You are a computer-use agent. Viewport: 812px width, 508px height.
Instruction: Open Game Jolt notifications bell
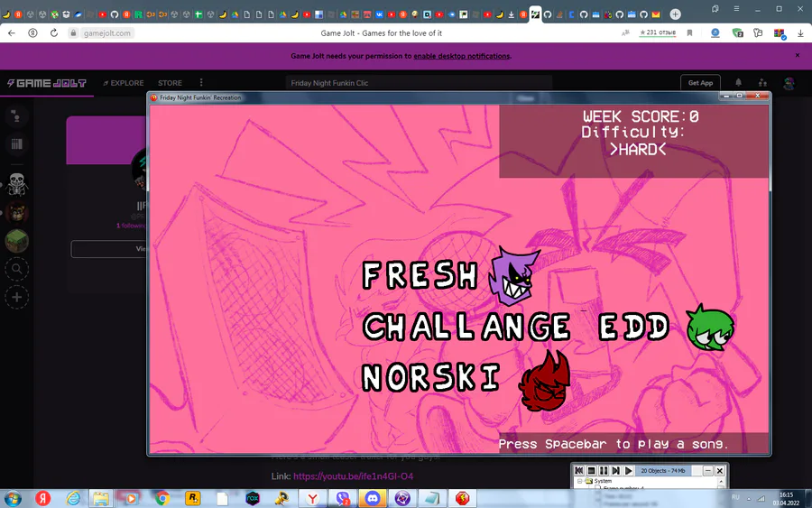click(738, 82)
